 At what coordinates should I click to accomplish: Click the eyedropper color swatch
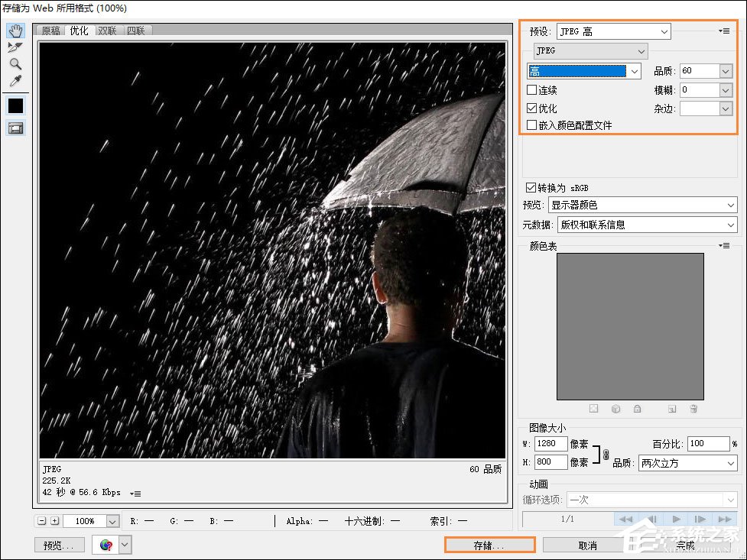15,105
